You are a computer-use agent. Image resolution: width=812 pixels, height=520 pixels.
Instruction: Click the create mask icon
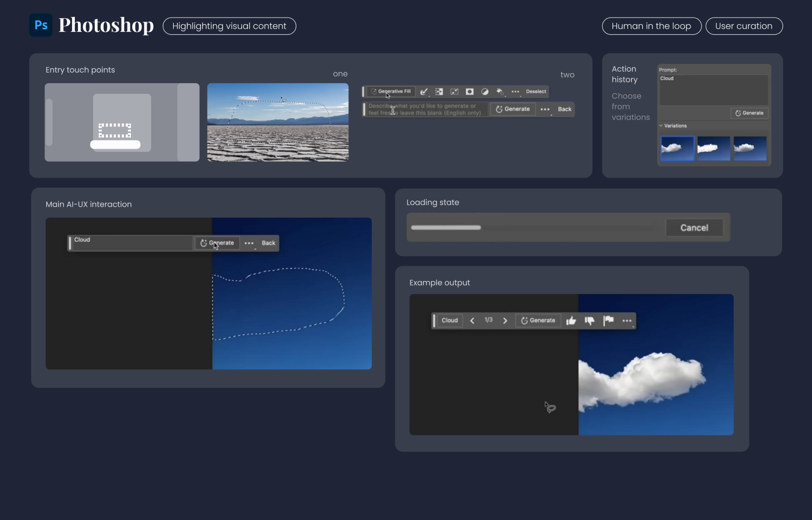pos(469,91)
